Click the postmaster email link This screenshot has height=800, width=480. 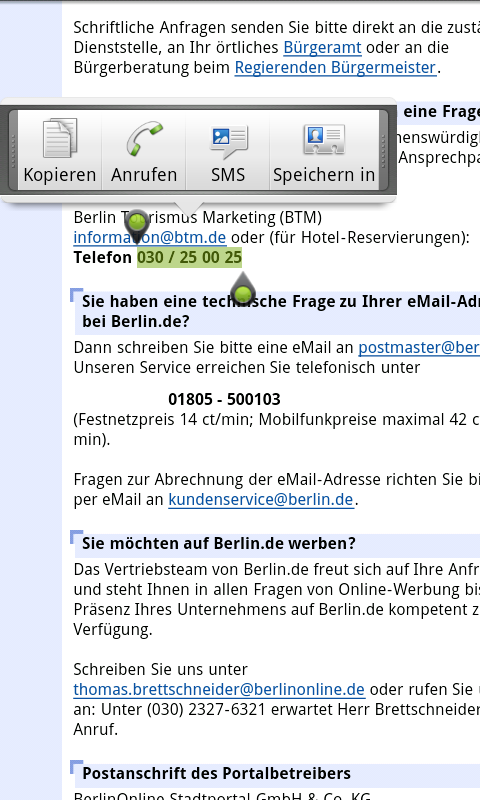click(419, 347)
